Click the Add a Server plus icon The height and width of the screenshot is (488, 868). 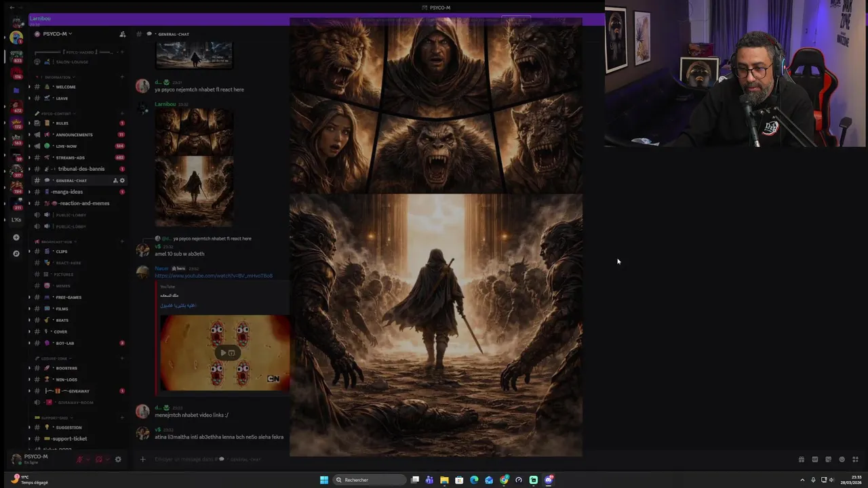click(16, 237)
